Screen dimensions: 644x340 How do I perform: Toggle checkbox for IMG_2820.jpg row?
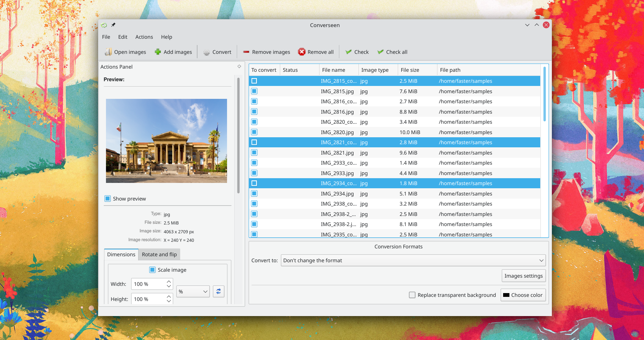(x=254, y=132)
